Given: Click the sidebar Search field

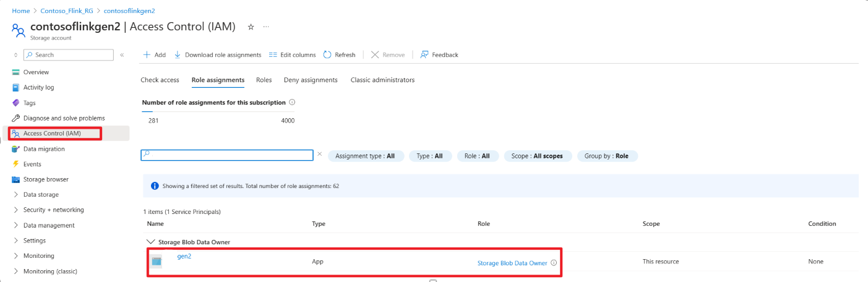Looking at the screenshot, I should (68, 55).
